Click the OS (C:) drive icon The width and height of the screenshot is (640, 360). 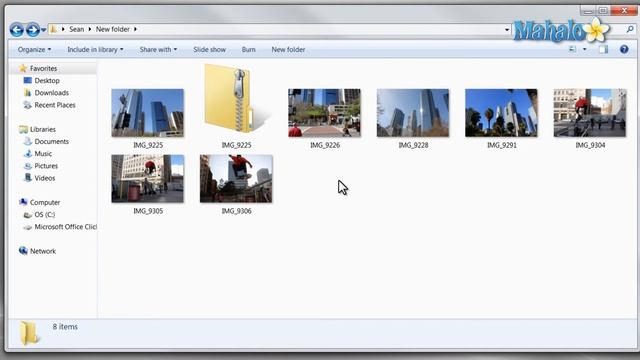(27, 215)
